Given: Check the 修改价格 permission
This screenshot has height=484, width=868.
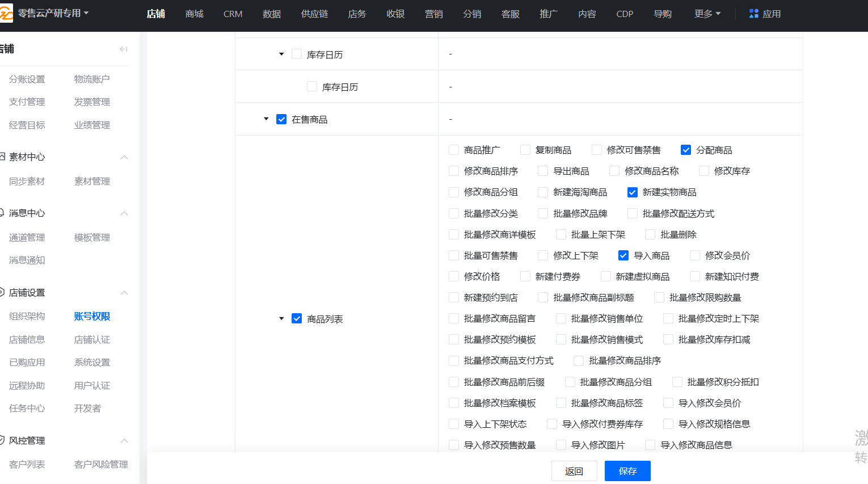Looking at the screenshot, I should [454, 276].
